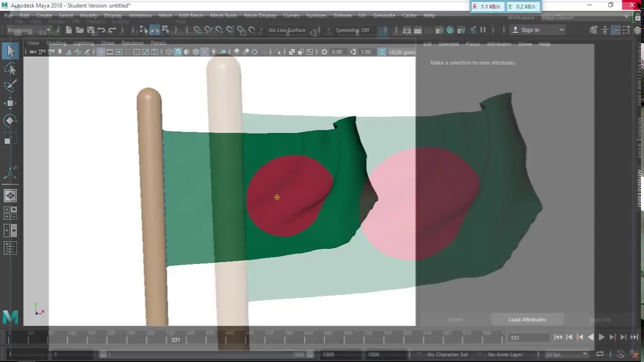The width and height of the screenshot is (644, 362).
Task: Choose the Move tool in toolbox
Action: [11, 103]
